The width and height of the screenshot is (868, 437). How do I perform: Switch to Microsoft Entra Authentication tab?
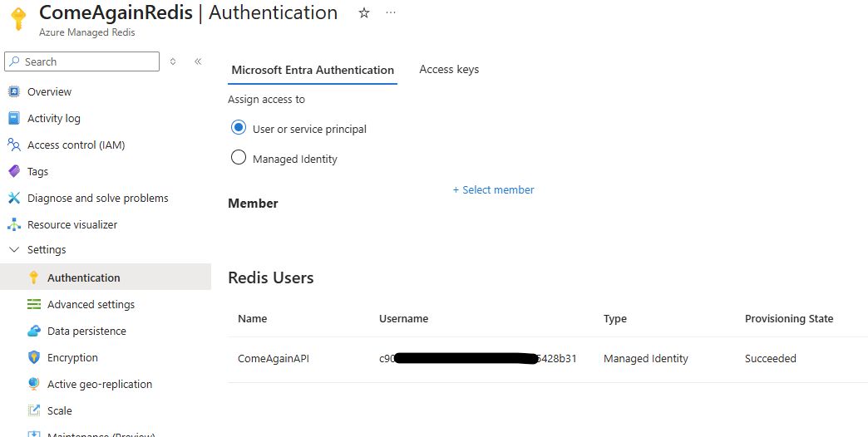(x=313, y=71)
